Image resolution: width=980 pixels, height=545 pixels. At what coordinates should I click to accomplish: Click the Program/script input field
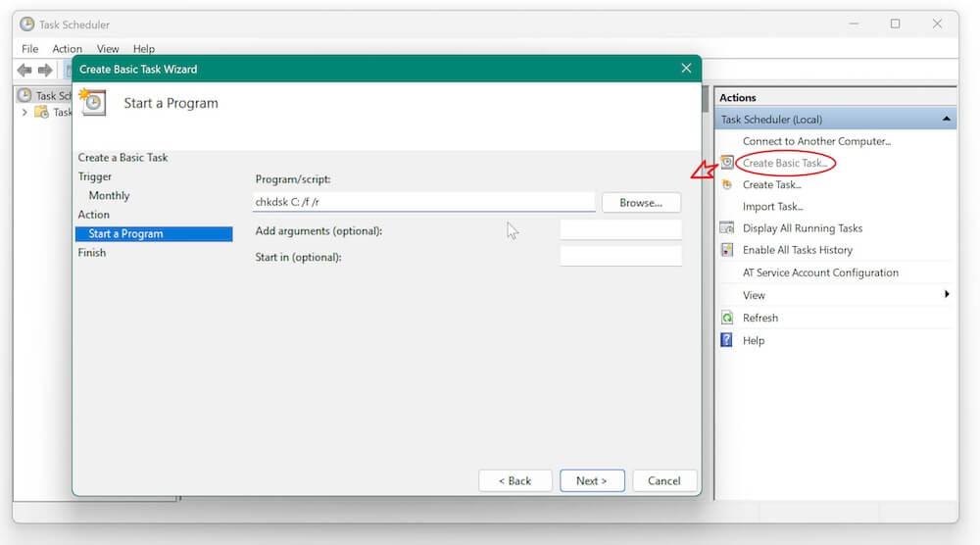(x=423, y=202)
